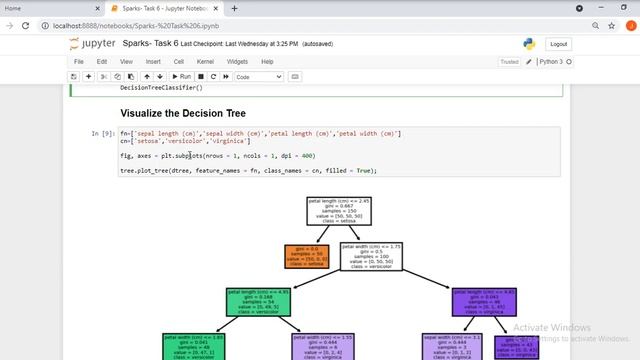640x360 pixels.
Task: Move selected cell up arrow
Action: (x=147, y=77)
